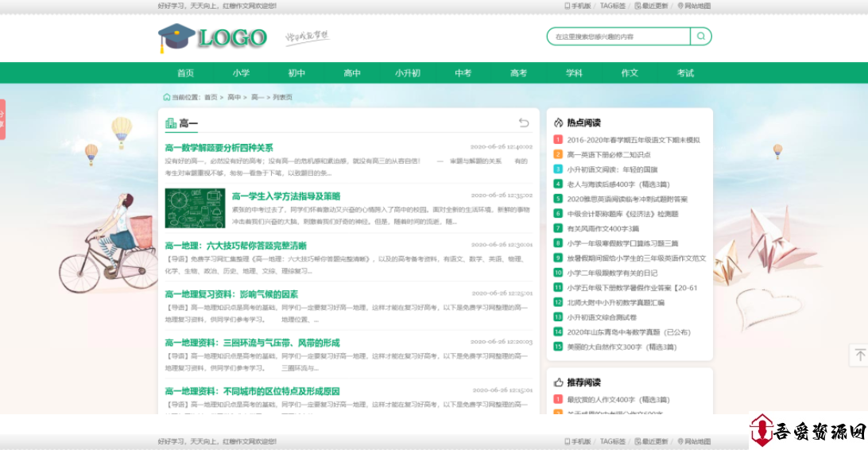Open the 手机版 link in top bar
868x450 pixels.
[578, 6]
